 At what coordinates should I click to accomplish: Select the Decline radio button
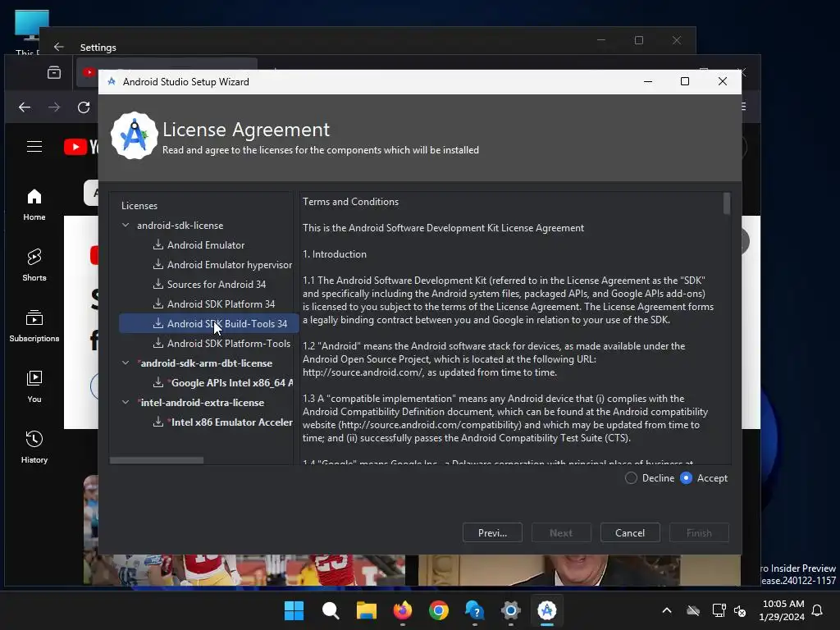pos(631,478)
